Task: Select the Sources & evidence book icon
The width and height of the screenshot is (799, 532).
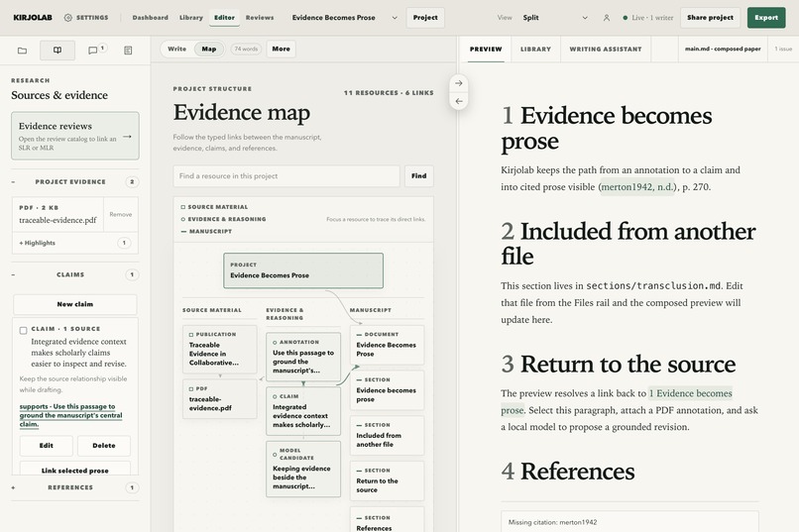Action: click(57, 51)
